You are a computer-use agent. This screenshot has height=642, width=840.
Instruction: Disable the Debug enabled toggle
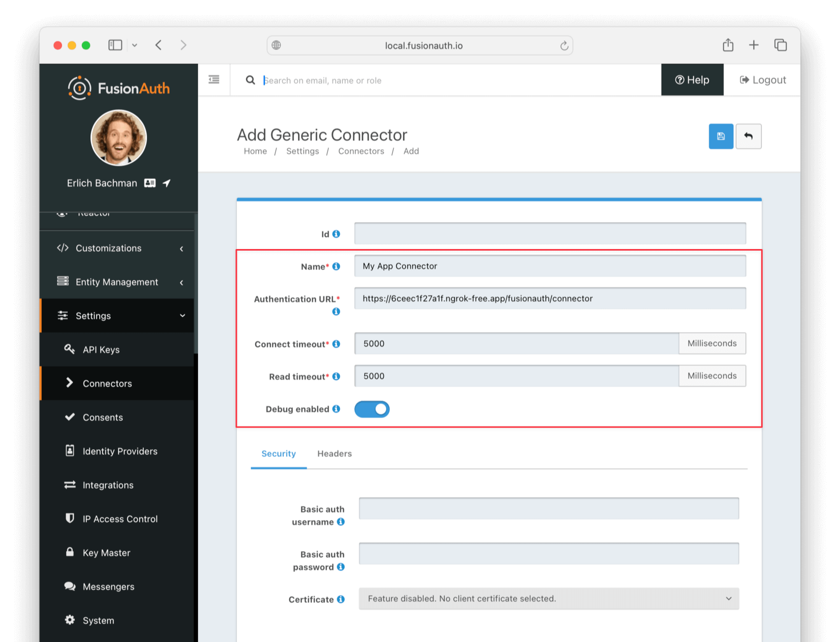pyautogui.click(x=372, y=409)
